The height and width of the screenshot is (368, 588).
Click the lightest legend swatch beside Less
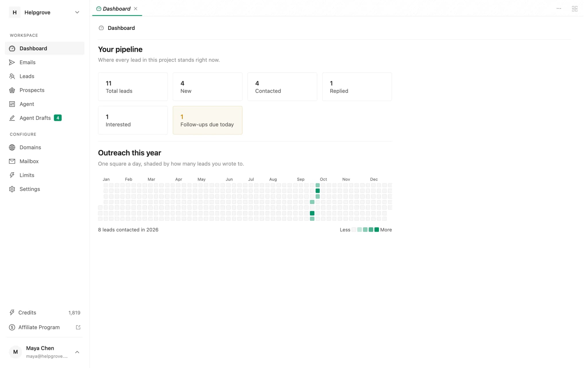coord(354,230)
